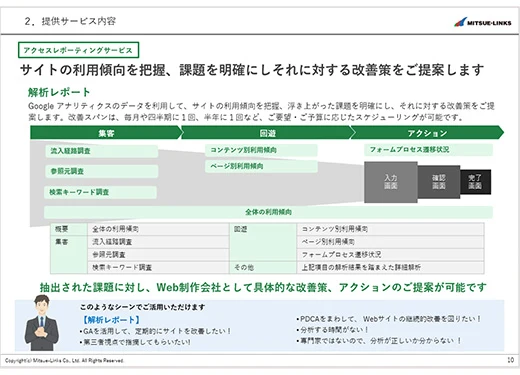Click the wide '全体の利用傾向' bar below the funnel
The height and width of the screenshot is (375, 520).
[268, 212]
